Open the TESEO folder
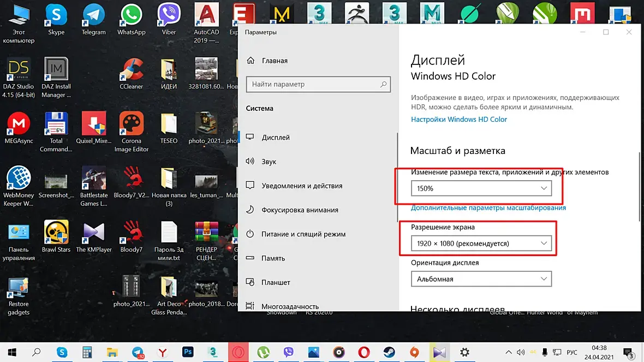The image size is (644, 362). point(169,128)
